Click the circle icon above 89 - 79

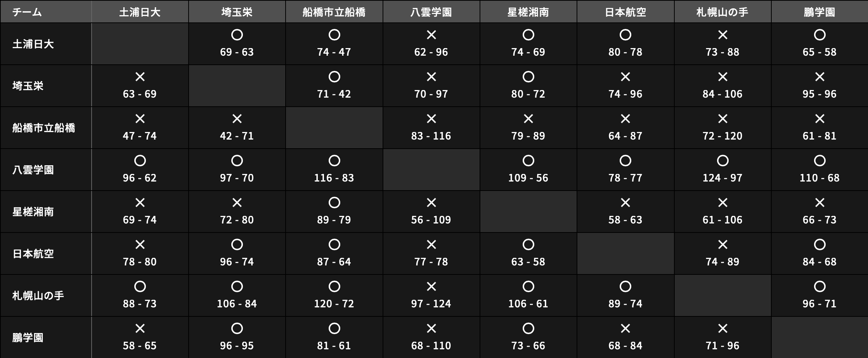tap(334, 203)
